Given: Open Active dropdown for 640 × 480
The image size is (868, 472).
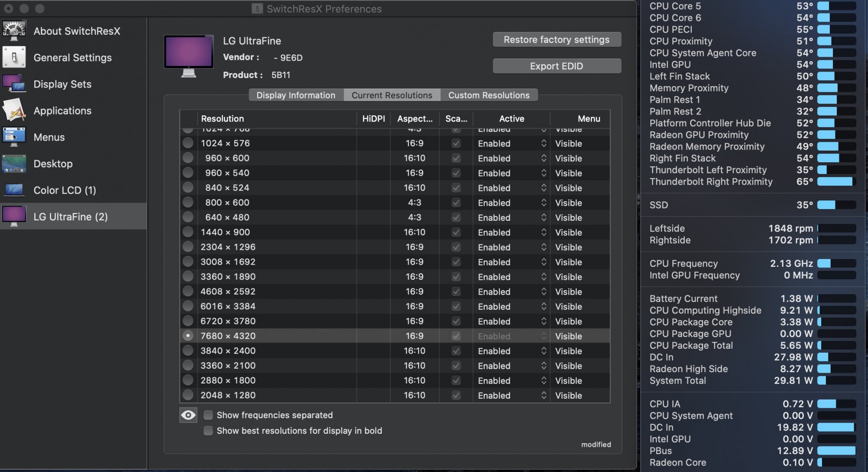Looking at the screenshot, I should 512,217.
